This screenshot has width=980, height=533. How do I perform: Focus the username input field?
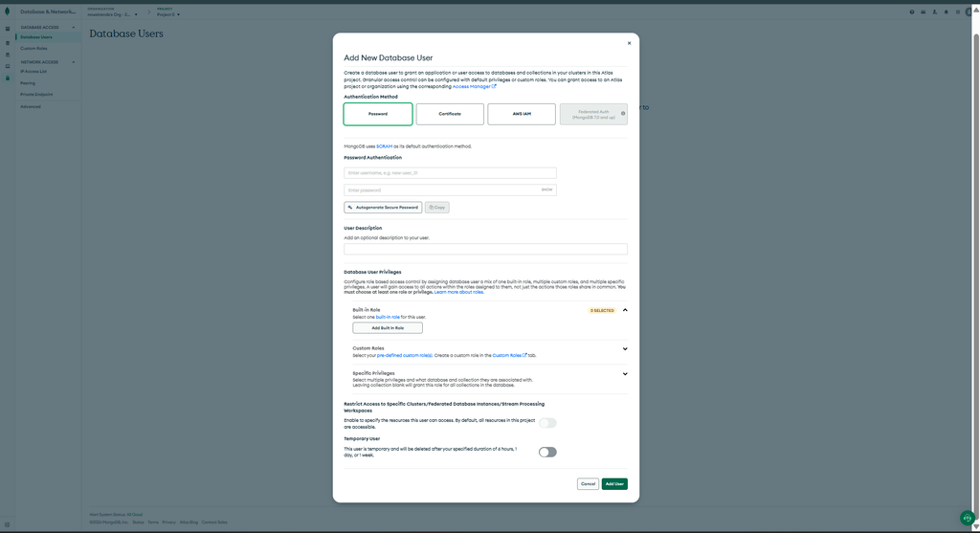[x=450, y=173]
